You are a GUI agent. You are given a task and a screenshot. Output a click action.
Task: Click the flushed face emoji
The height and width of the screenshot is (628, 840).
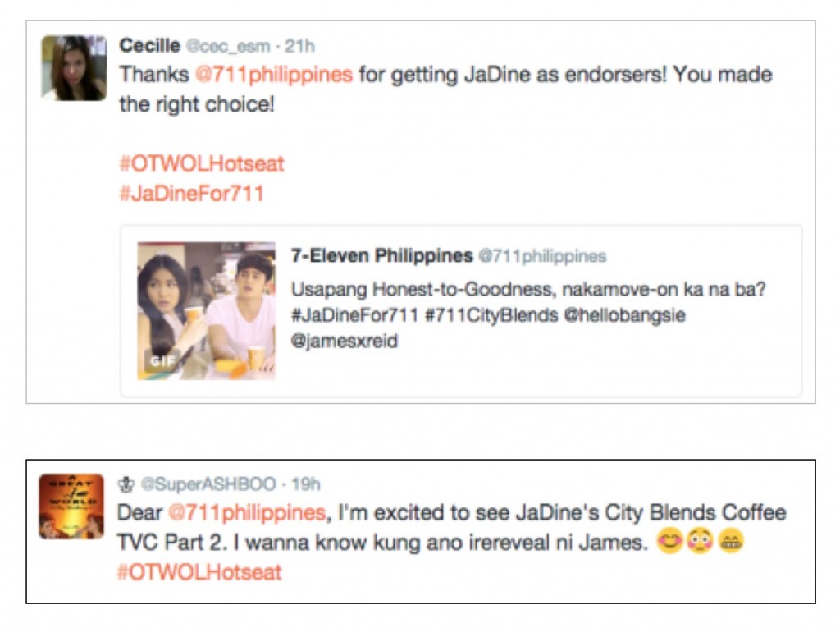click(x=701, y=541)
